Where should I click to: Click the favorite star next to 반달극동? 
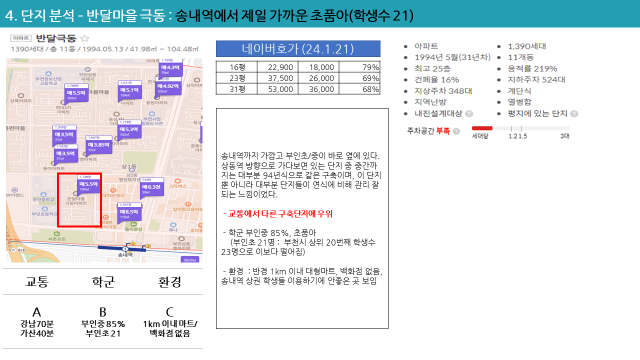tap(85, 38)
